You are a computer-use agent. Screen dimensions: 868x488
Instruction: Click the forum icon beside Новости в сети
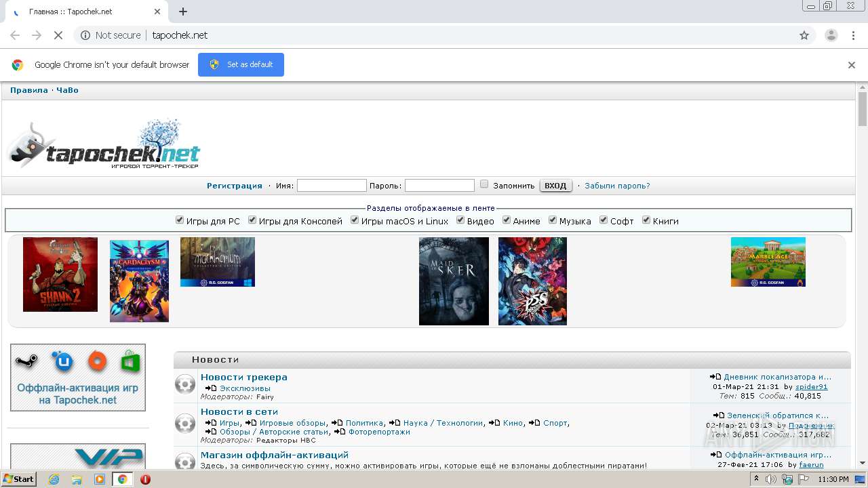click(185, 424)
